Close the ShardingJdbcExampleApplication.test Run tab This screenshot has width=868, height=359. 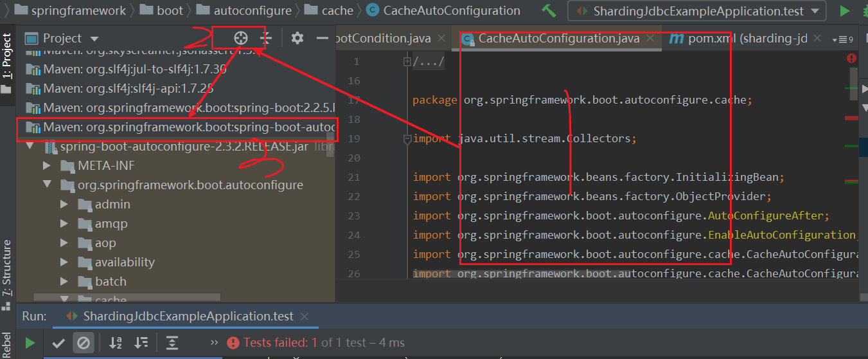tap(305, 317)
